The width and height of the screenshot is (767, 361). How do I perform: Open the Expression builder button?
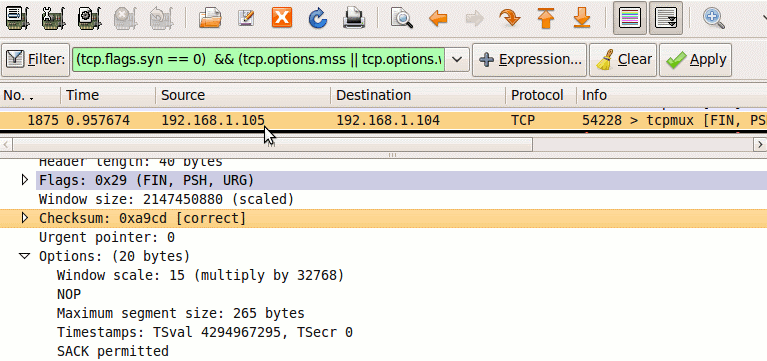[529, 60]
